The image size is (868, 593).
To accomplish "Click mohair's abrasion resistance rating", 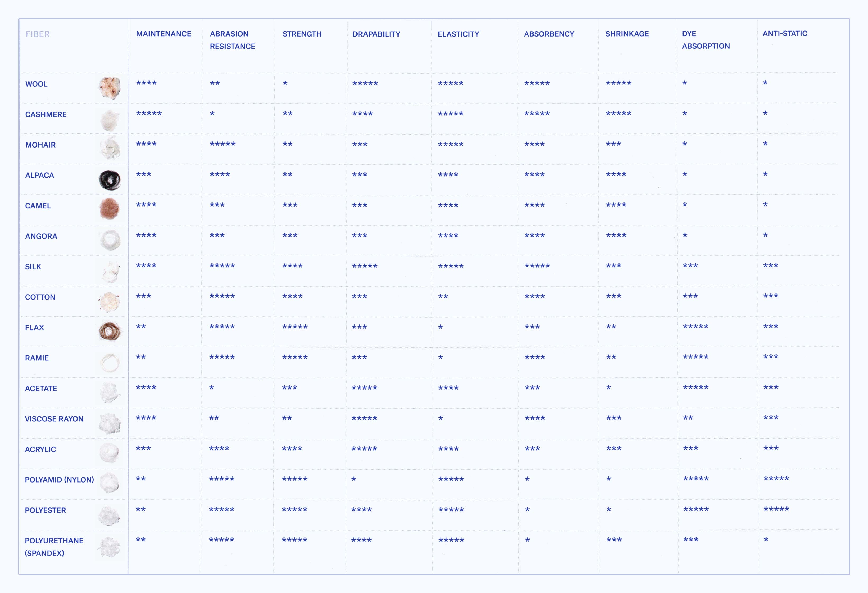I will click(223, 144).
